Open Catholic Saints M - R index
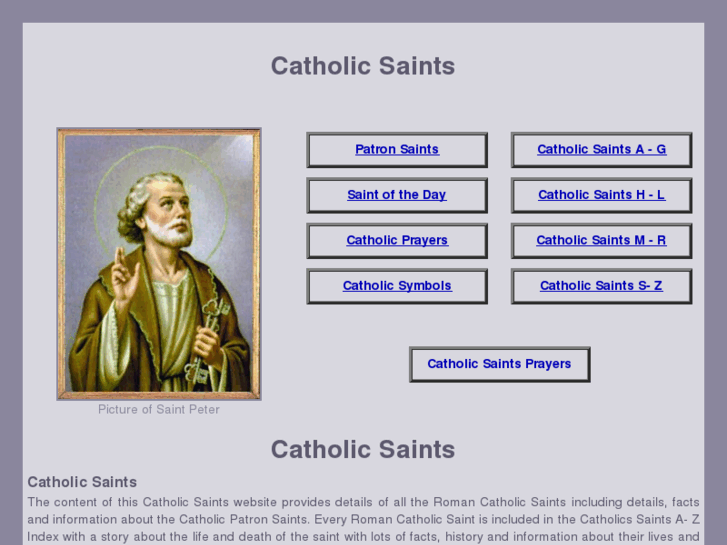727x545 pixels. point(601,240)
